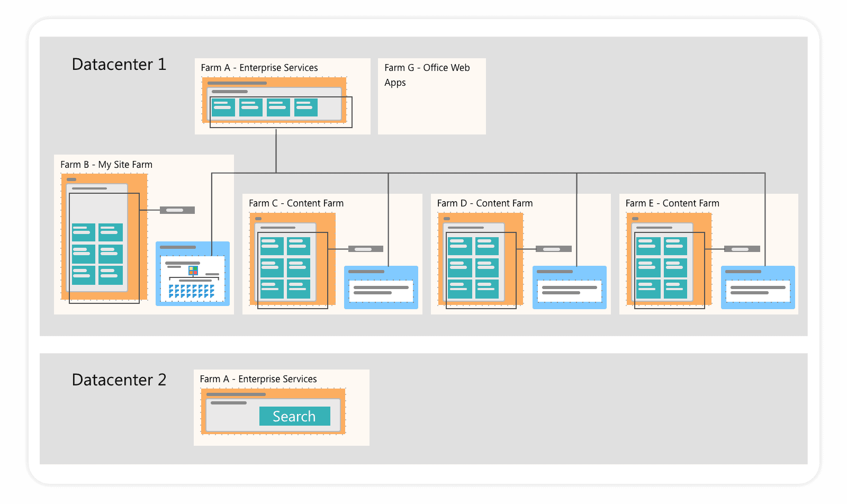Click the blue database box in Farm C
847x504 pixels.
click(381, 287)
